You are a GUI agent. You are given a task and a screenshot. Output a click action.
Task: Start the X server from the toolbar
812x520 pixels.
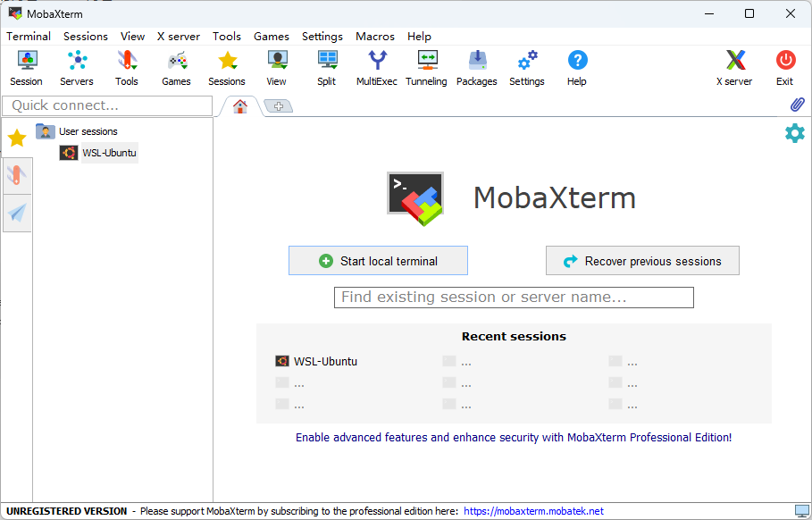click(733, 67)
